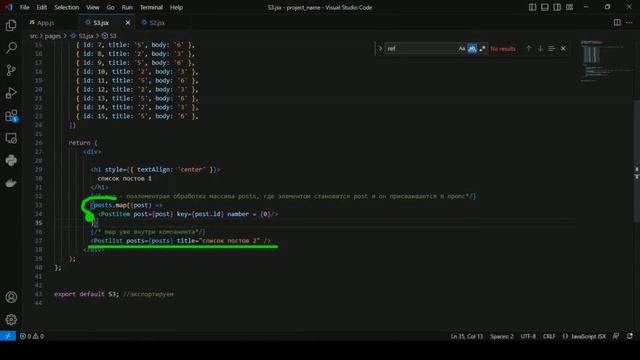The image size is (640, 360).
Task: Click Ln 35, Col 13 go to line
Action: (x=467, y=336)
